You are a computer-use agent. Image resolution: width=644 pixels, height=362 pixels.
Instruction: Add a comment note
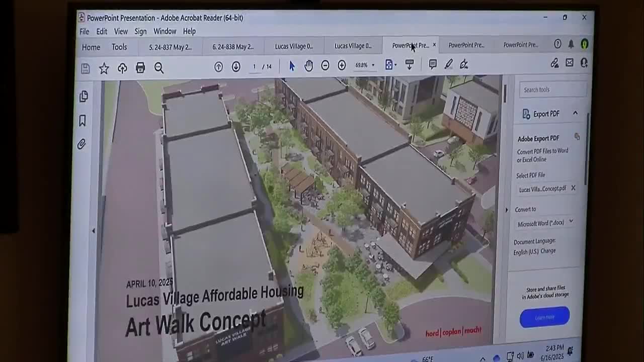pos(433,64)
